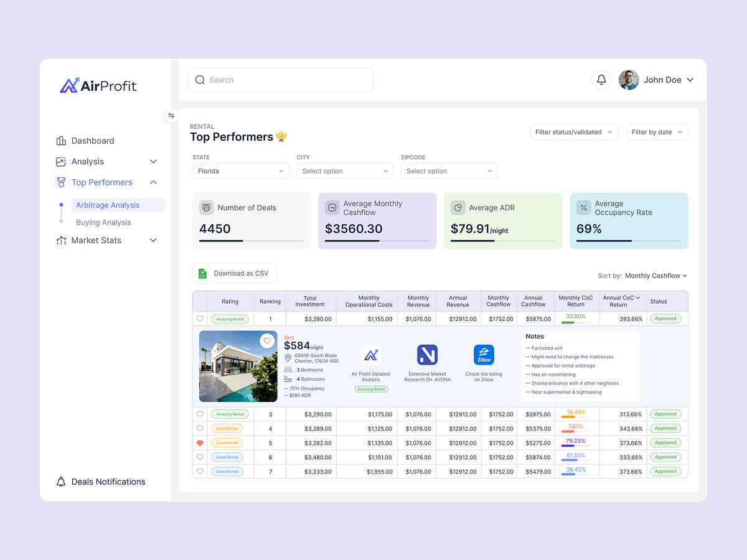The height and width of the screenshot is (560, 747).
Task: Open the City select option dropdown
Action: click(345, 171)
